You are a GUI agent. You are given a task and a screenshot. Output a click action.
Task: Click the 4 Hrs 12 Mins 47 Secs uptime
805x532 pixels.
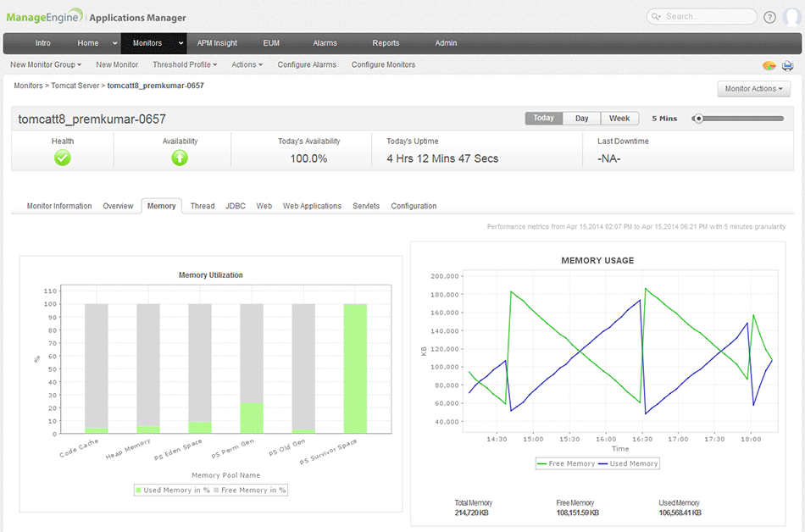tap(442, 158)
